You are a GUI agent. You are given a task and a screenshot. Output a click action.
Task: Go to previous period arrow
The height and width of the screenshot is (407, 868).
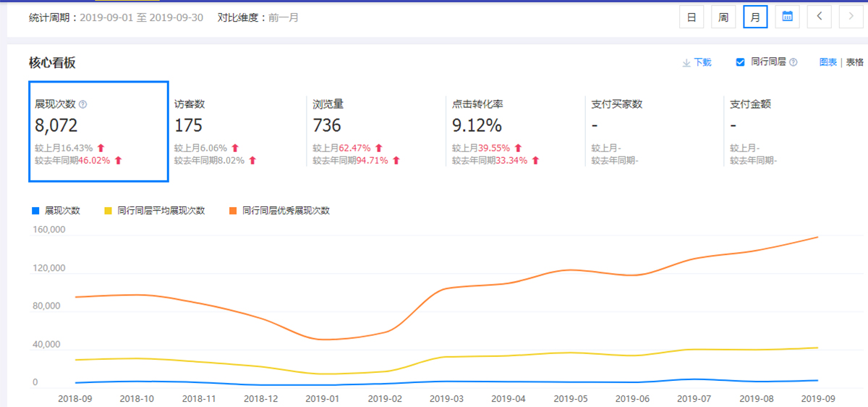click(x=819, y=17)
